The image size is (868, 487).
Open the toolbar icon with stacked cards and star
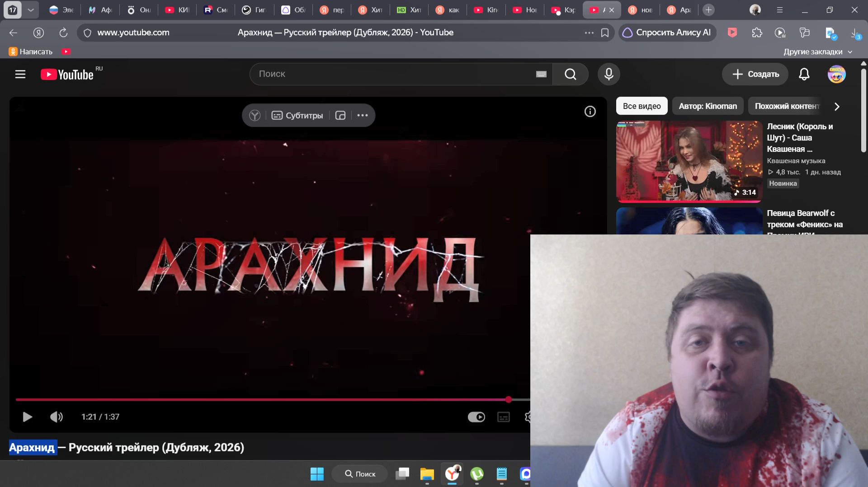pos(805,33)
